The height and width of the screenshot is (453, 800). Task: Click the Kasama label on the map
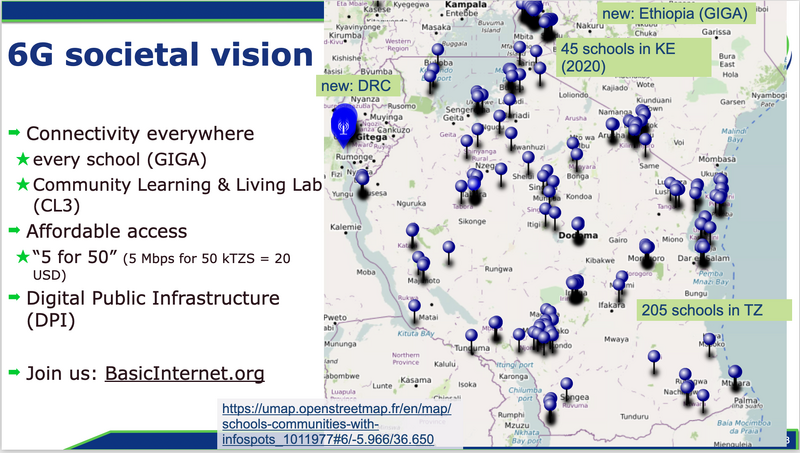click(x=415, y=380)
